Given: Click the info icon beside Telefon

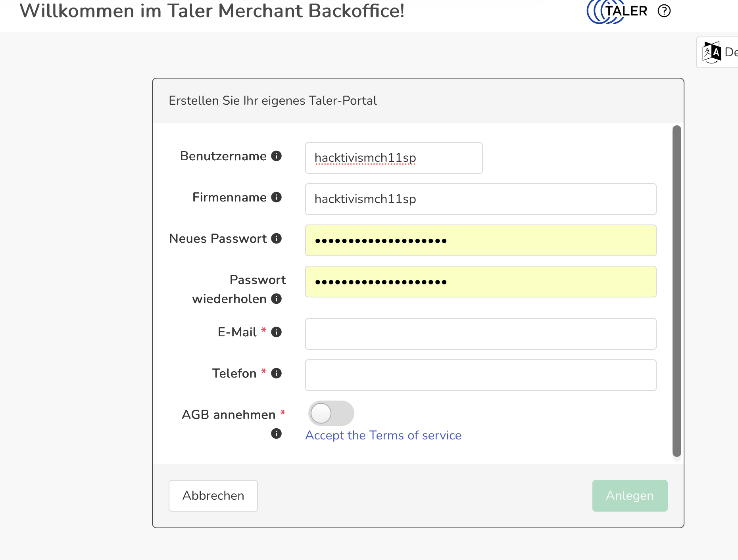Looking at the screenshot, I should tap(276, 373).
